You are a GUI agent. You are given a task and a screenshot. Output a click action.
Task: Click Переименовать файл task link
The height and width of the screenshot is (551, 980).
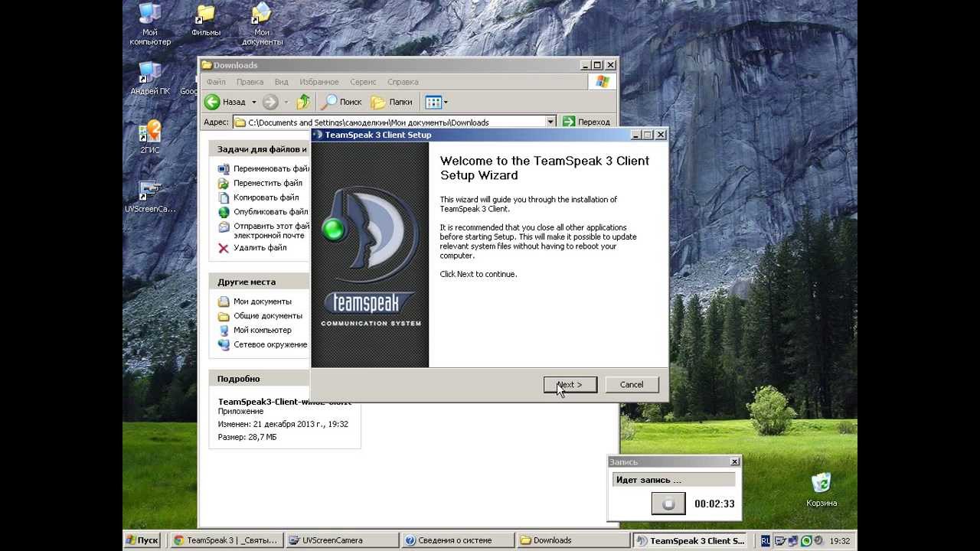(x=271, y=168)
